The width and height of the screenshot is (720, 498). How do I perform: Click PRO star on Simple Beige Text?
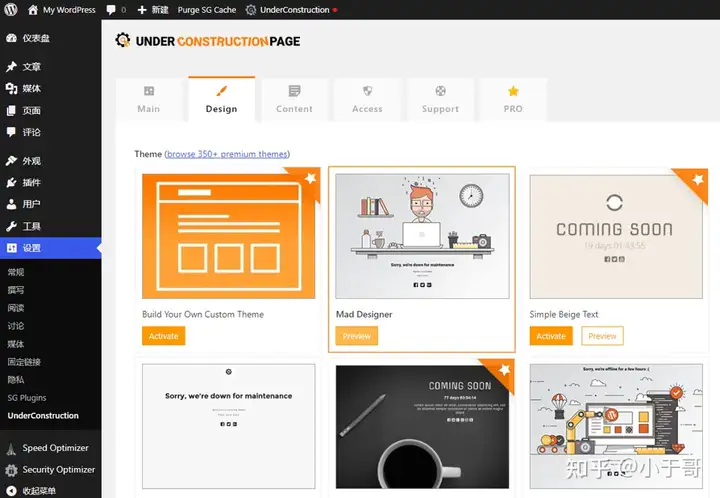click(698, 179)
